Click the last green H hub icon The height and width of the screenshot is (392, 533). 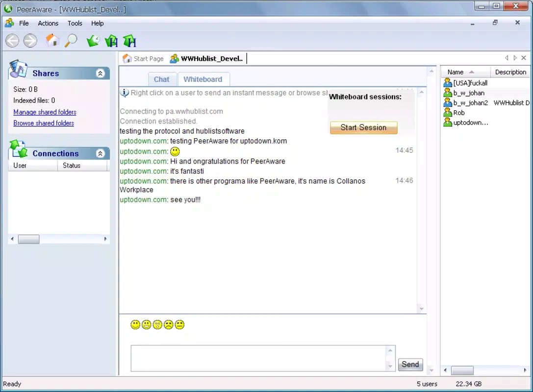pyautogui.click(x=129, y=41)
